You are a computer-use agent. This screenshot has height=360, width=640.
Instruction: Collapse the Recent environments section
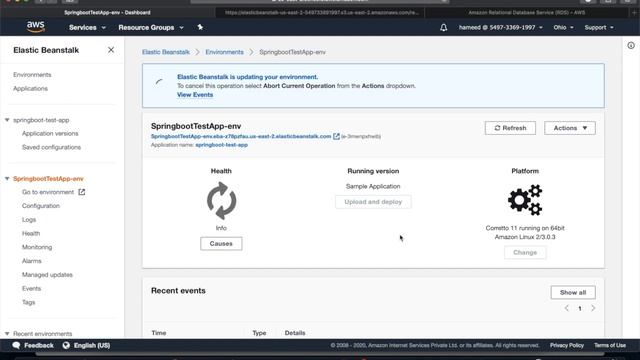click(7, 334)
